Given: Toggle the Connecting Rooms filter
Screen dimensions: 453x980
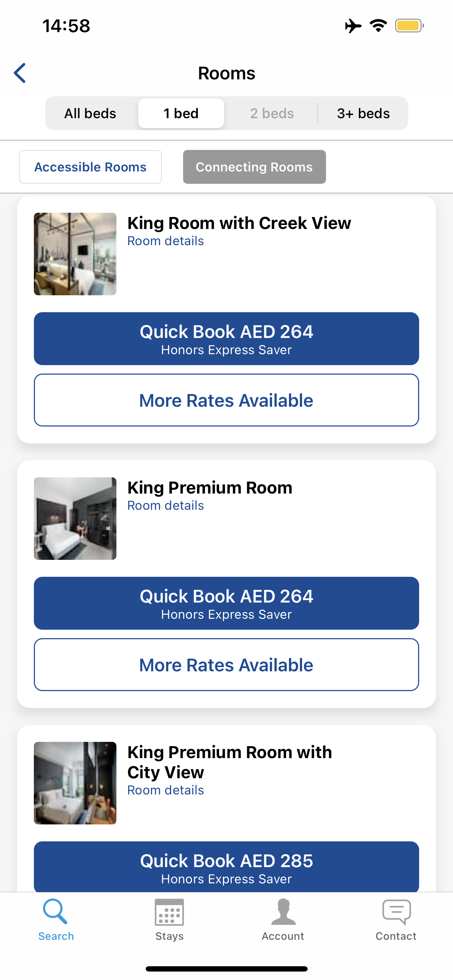Looking at the screenshot, I should pos(254,167).
